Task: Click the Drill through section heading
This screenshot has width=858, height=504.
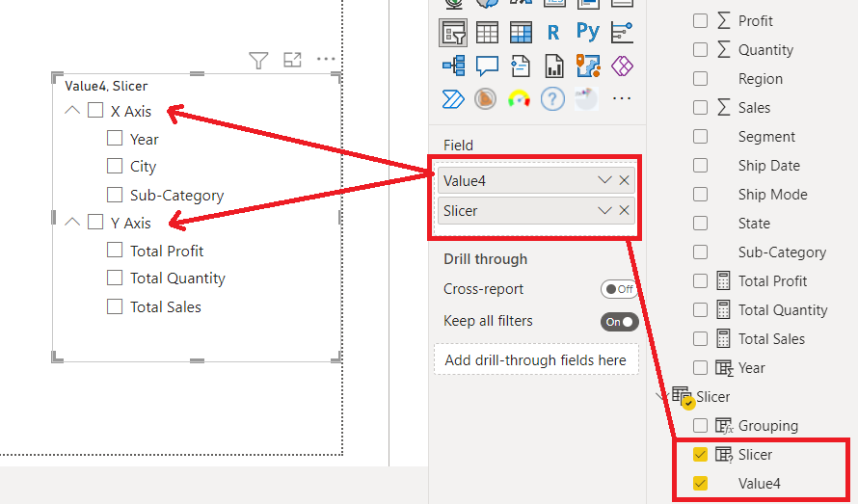Action: click(485, 259)
